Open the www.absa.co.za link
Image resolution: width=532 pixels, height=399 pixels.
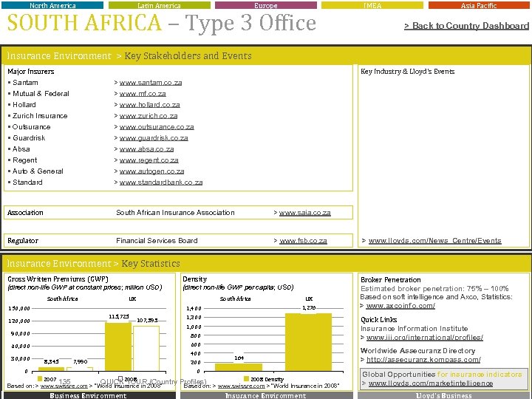(x=146, y=149)
